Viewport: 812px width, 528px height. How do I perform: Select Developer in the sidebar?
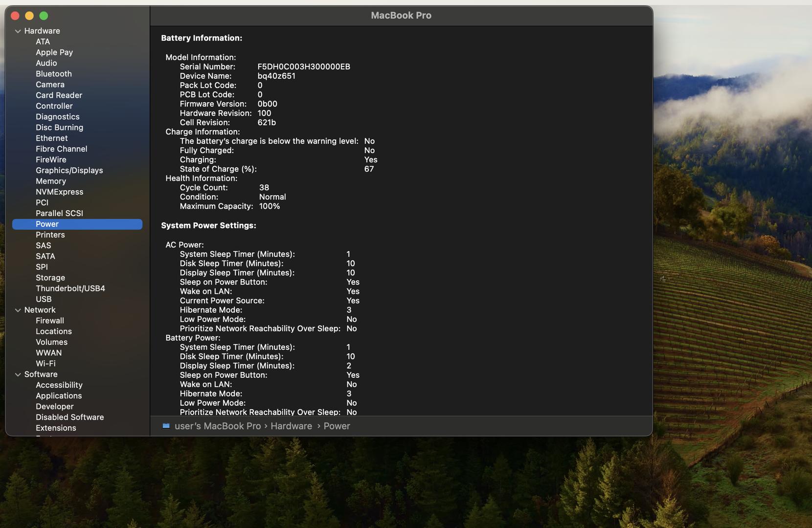(55, 407)
